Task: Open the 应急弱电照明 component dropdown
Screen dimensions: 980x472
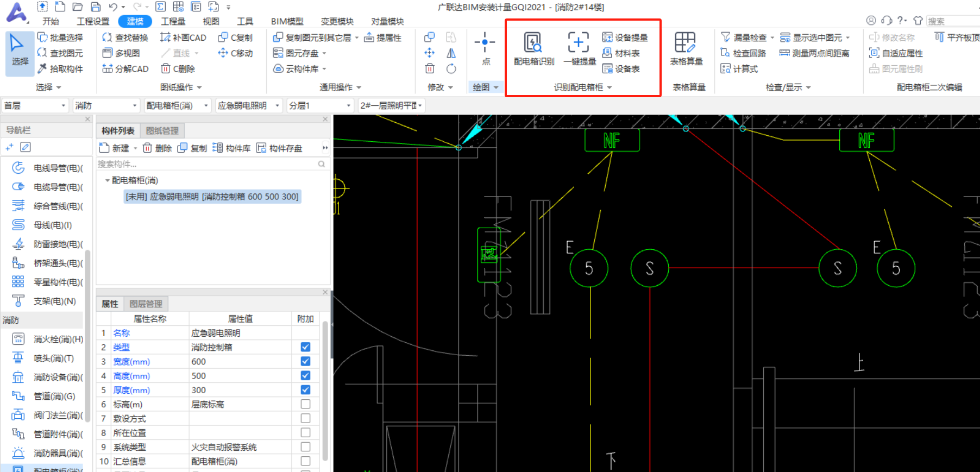Action: pyautogui.click(x=249, y=105)
